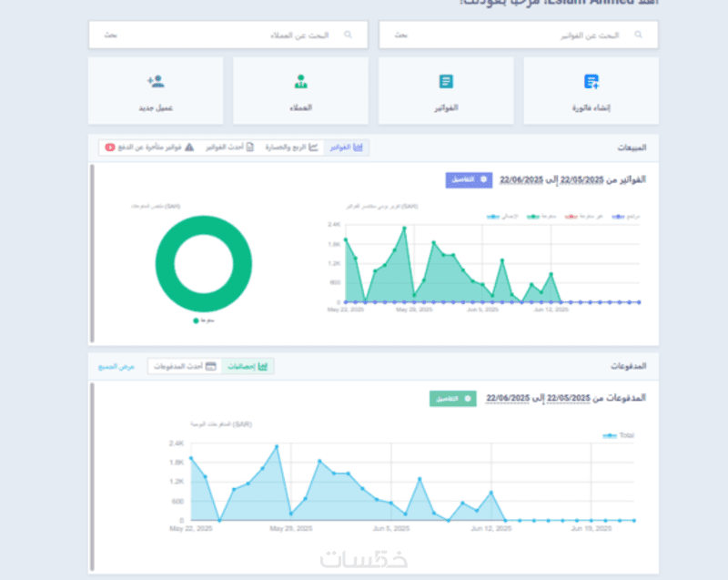Click the invoice search magnifier icon

coord(639,35)
